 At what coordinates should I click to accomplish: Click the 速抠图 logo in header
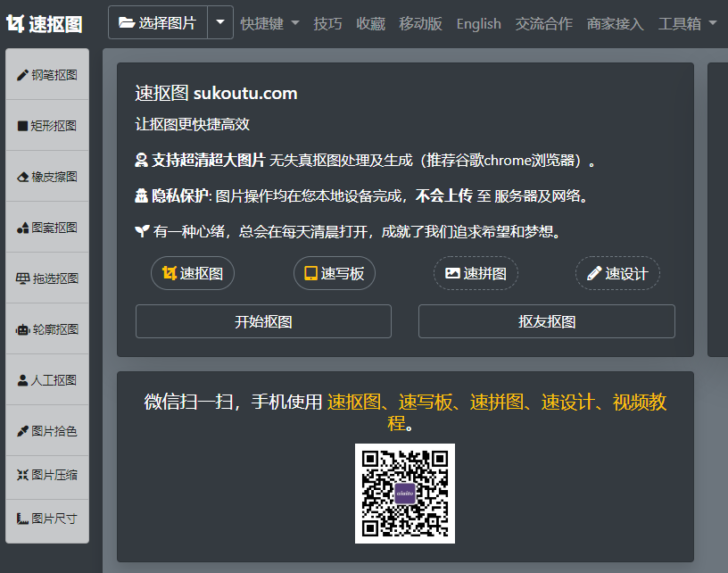44,24
